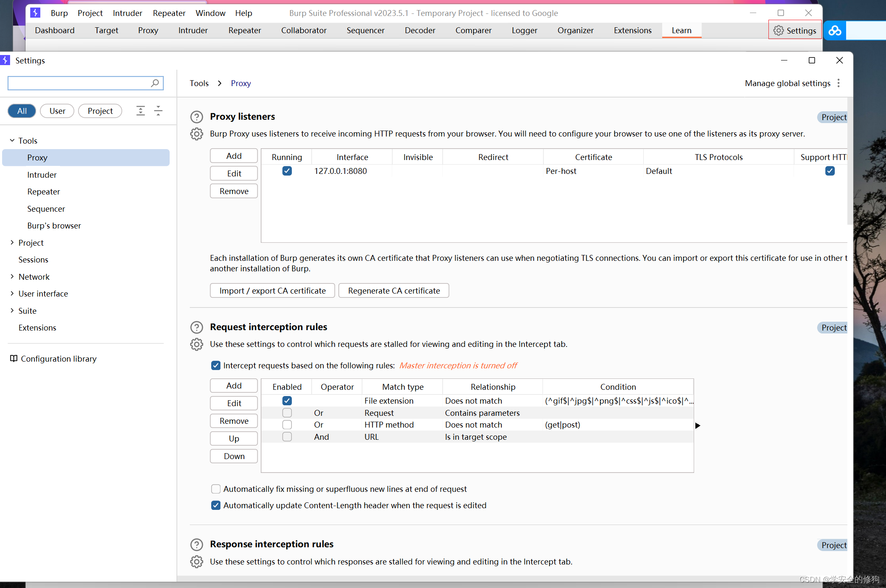The width and height of the screenshot is (886, 588).
Task: Click the Proxy listeners help question icon
Action: [197, 117]
